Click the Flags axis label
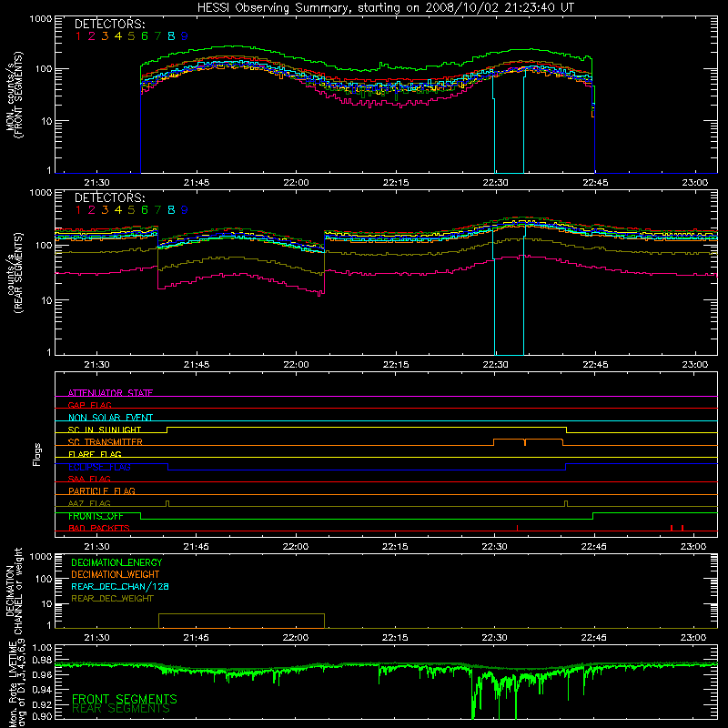Screen dimensions: 728x728 37,454
